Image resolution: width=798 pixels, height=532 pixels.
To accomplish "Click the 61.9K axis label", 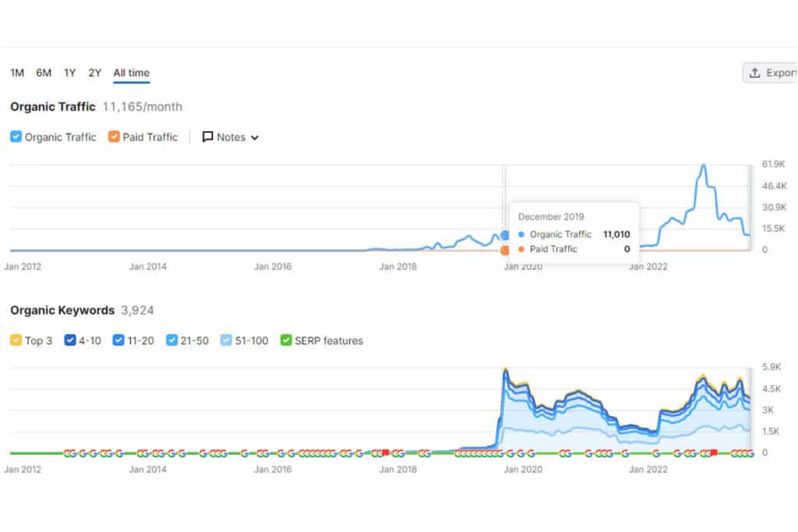I will click(x=774, y=164).
